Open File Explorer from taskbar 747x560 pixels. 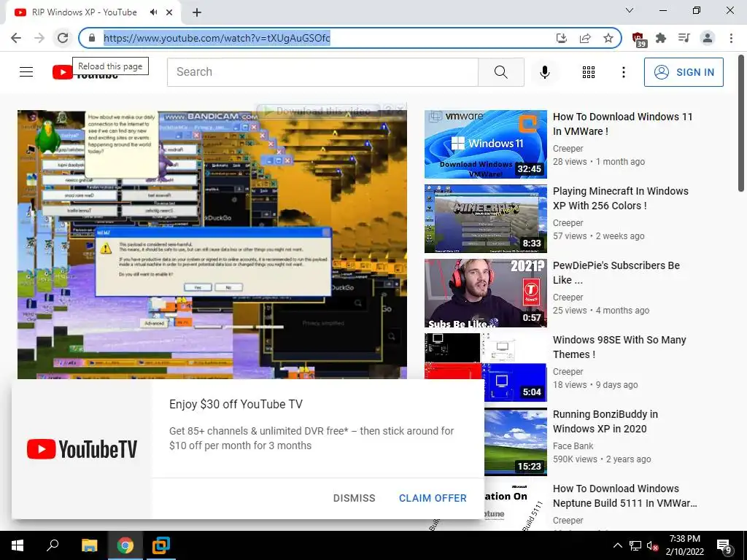(89, 545)
